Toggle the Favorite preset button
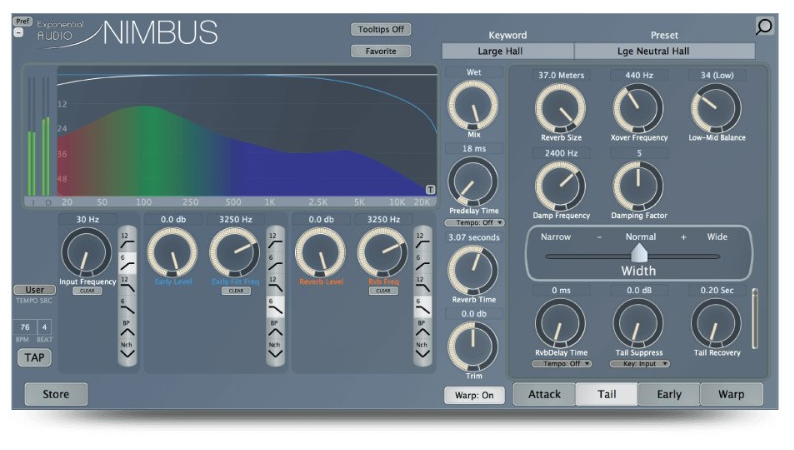This screenshot has width=794, height=450. (x=381, y=50)
